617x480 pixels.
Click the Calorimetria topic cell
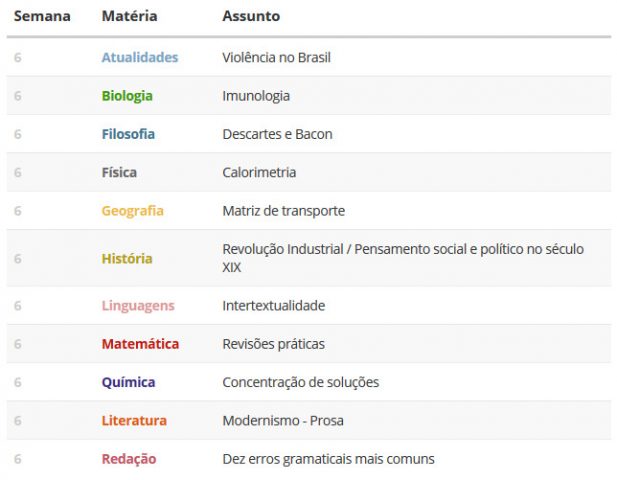[x=259, y=172]
